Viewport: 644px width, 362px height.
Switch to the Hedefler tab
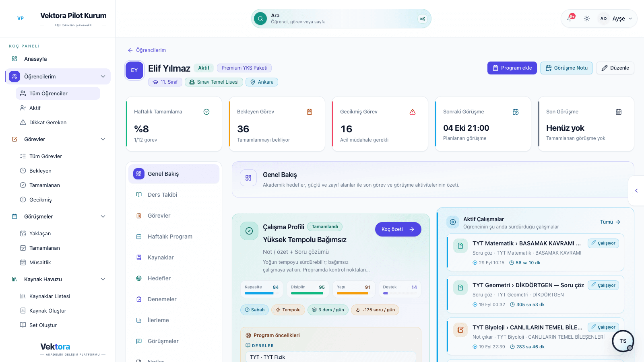(x=174, y=278)
